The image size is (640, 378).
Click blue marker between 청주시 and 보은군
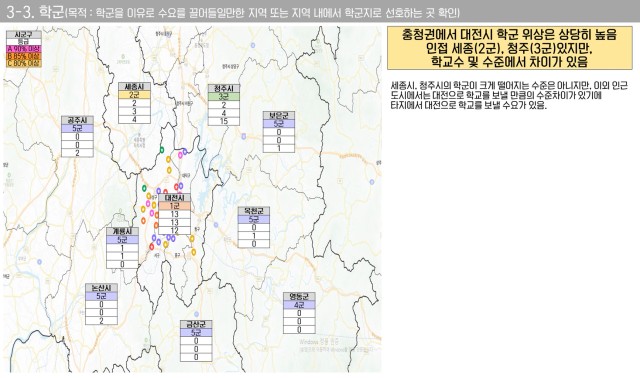coord(244,136)
